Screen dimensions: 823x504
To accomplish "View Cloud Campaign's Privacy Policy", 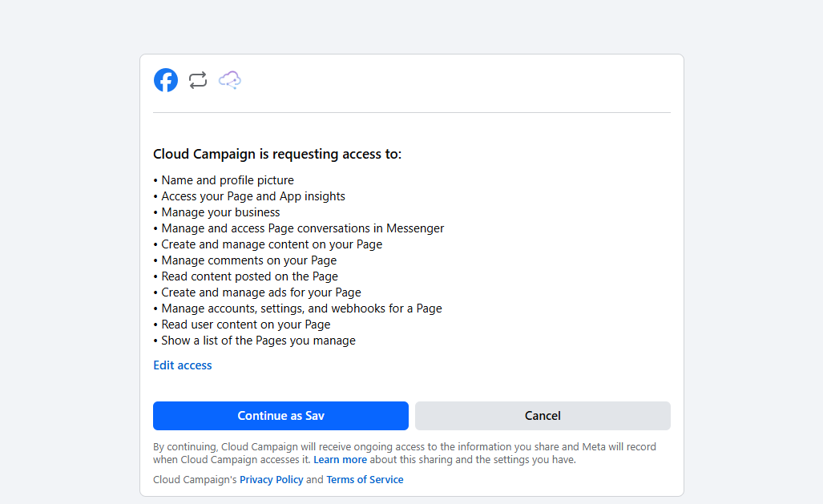I will tap(272, 480).
